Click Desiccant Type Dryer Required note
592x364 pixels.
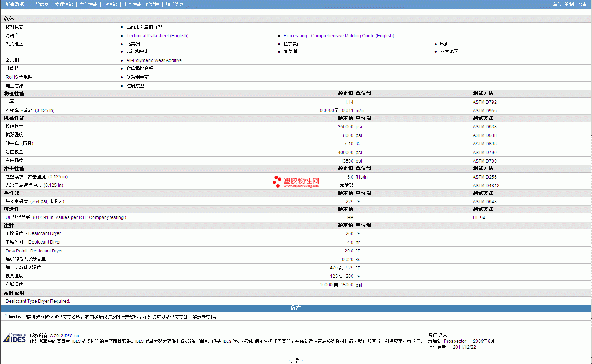tap(38, 301)
